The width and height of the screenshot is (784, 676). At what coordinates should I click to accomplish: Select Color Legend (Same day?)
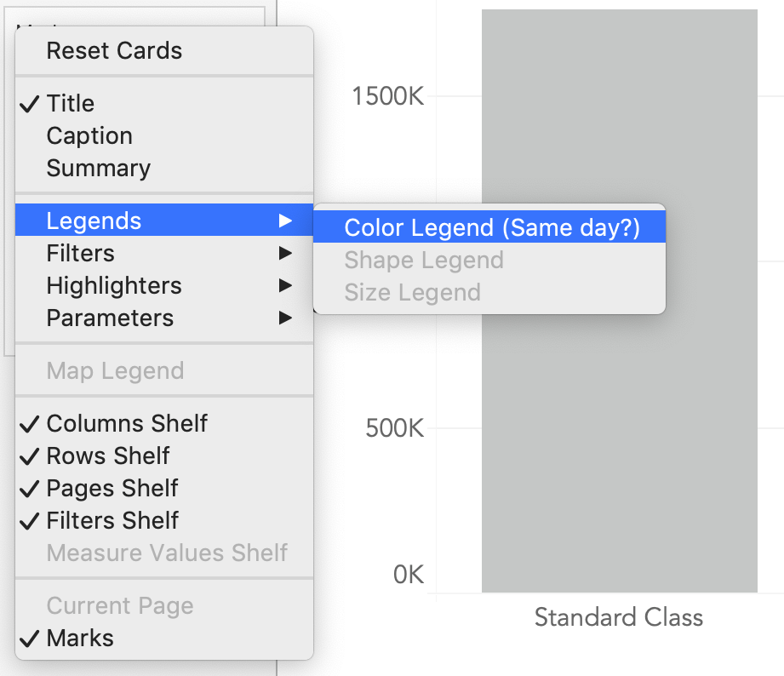(491, 228)
